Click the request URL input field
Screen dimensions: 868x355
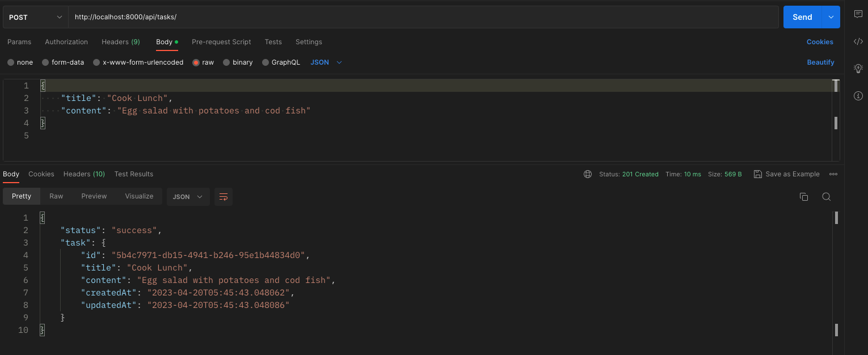pyautogui.click(x=423, y=17)
